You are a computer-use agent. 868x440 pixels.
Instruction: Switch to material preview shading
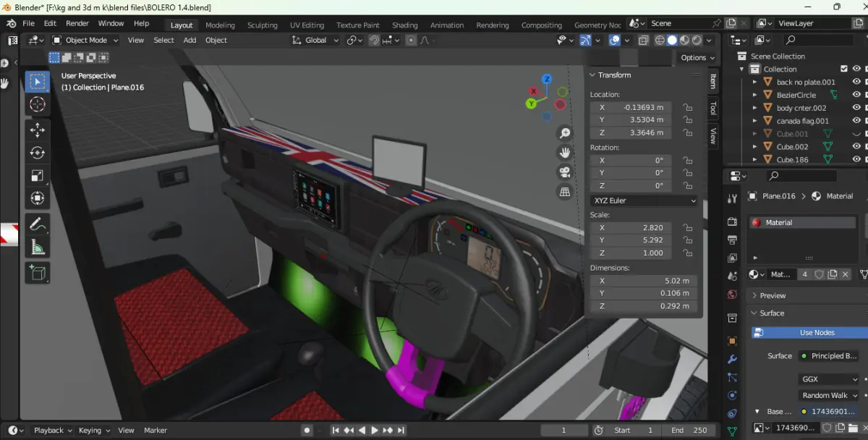[684, 41]
